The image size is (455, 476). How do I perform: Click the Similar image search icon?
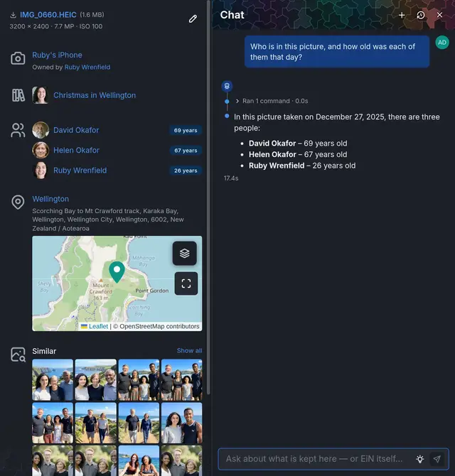pos(18,355)
